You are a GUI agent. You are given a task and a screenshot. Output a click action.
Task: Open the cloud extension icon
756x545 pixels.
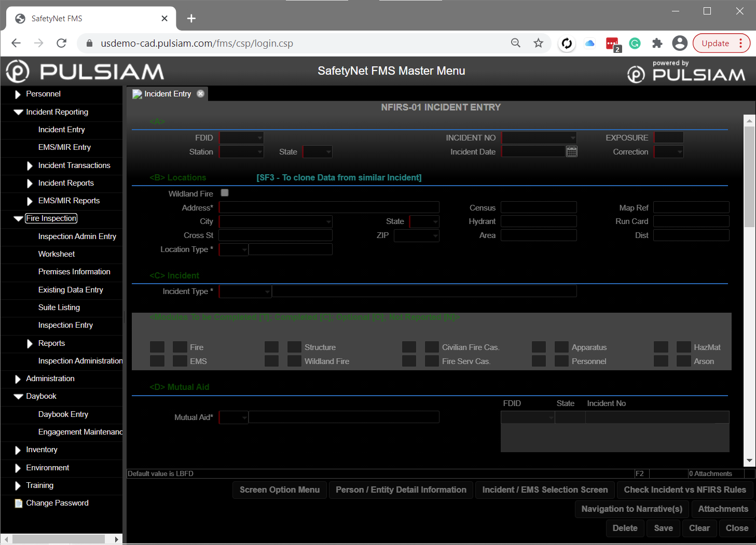tap(589, 43)
